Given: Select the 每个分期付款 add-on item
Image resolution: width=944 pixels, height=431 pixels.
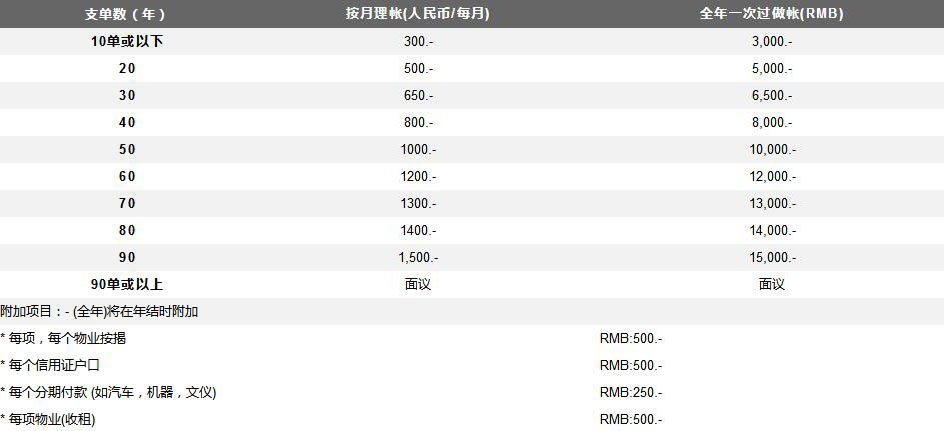Looking at the screenshot, I should [108, 392].
